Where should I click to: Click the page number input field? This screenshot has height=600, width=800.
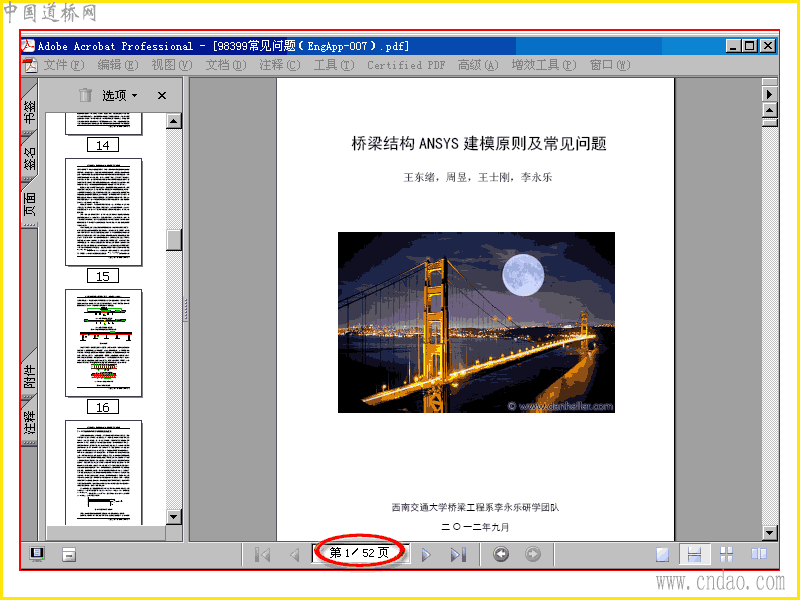click(360, 553)
